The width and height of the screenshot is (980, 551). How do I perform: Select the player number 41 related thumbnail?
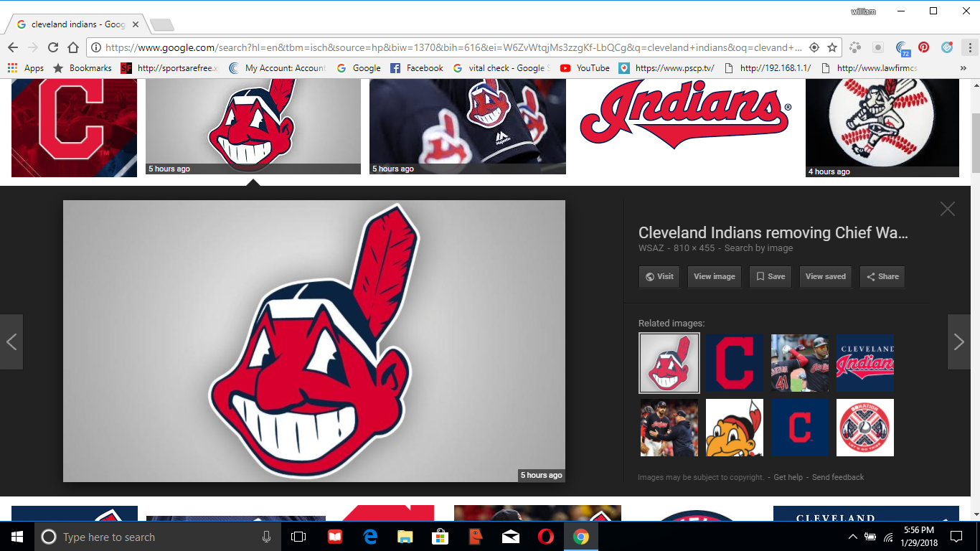pos(800,363)
